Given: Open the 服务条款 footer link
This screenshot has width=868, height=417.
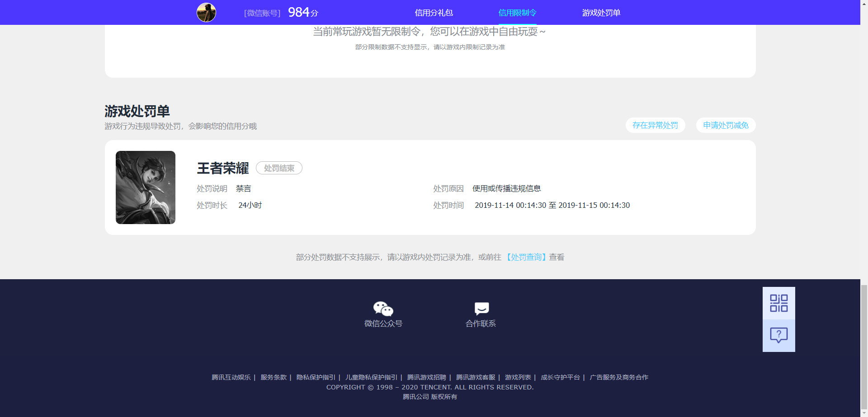Looking at the screenshot, I should (274, 377).
